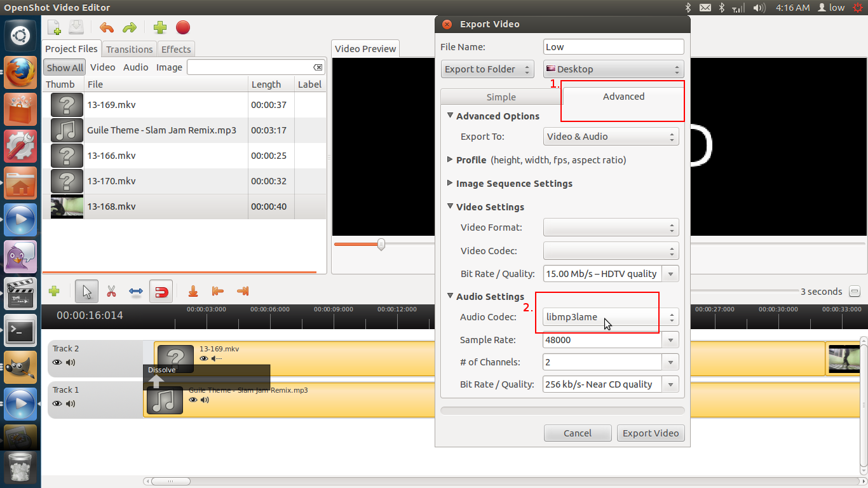Viewport: 868px width, 488px height.
Task: Collapse the Audio Settings section
Action: 451,296
